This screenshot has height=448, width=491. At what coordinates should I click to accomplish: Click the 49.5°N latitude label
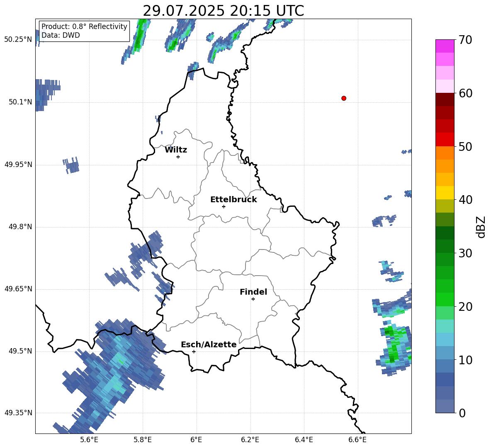click(x=20, y=351)
